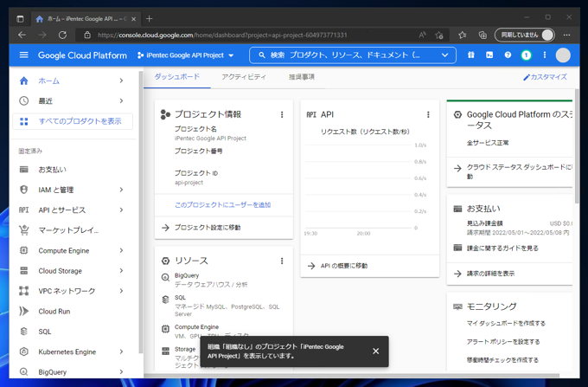This screenshot has width=588, height=387.
Task: Expand VPC network submenu chevron
Action: click(x=121, y=291)
